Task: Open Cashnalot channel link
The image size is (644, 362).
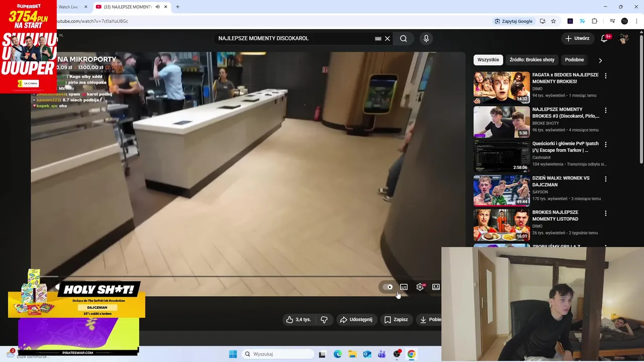Action: [x=541, y=157]
